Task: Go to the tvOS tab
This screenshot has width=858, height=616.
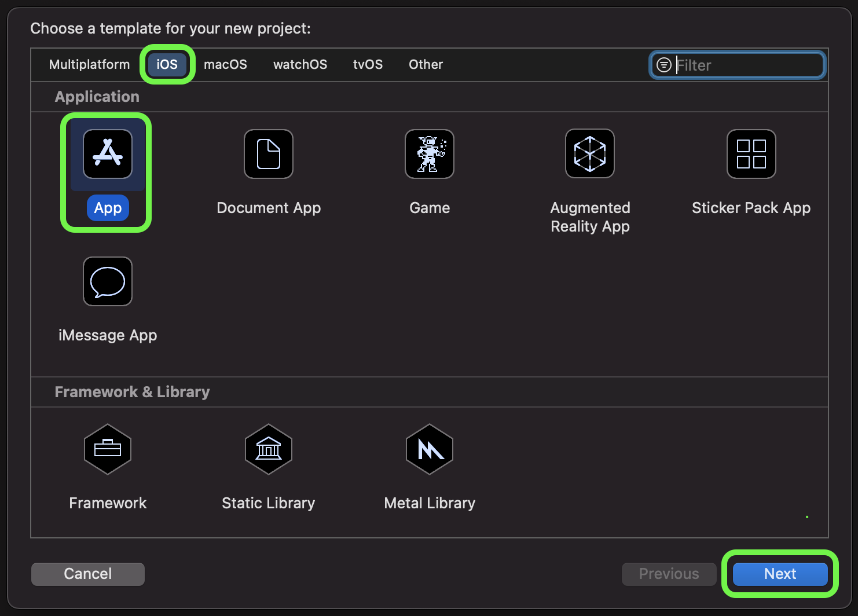Action: [x=368, y=64]
